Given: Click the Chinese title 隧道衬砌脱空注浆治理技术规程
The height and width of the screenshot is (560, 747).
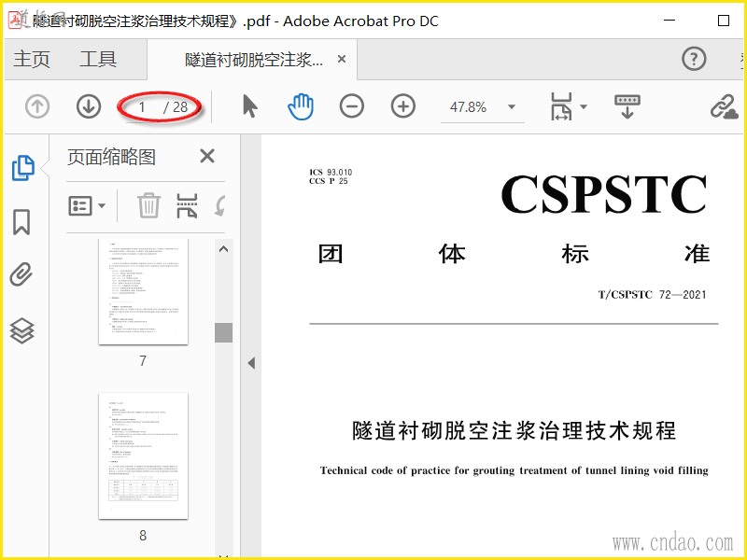Looking at the screenshot, I should coord(514,430).
